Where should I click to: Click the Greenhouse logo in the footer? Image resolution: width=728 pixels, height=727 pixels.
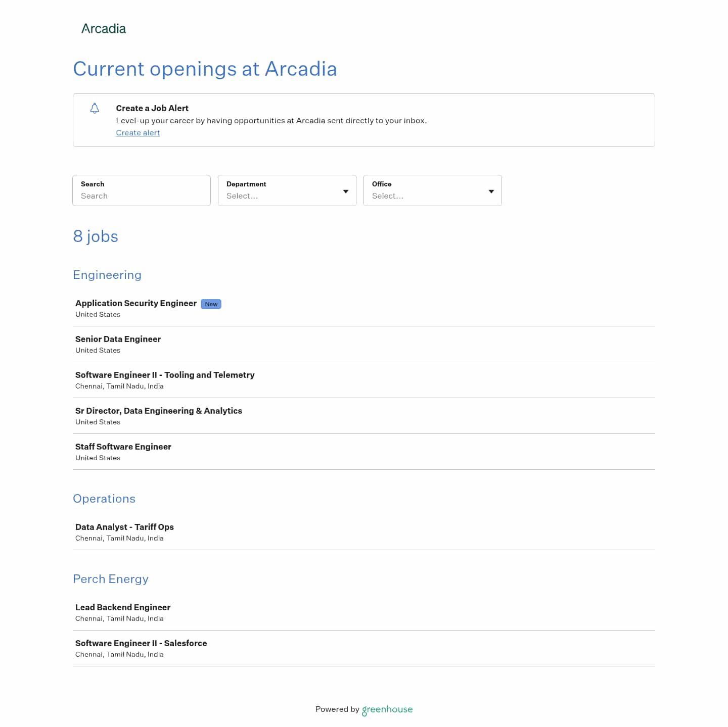point(387,709)
